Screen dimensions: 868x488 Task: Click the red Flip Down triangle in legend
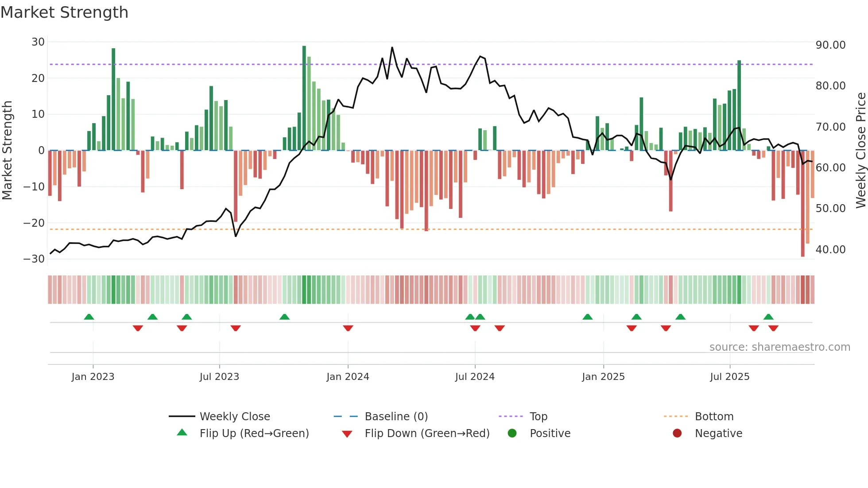pos(347,434)
